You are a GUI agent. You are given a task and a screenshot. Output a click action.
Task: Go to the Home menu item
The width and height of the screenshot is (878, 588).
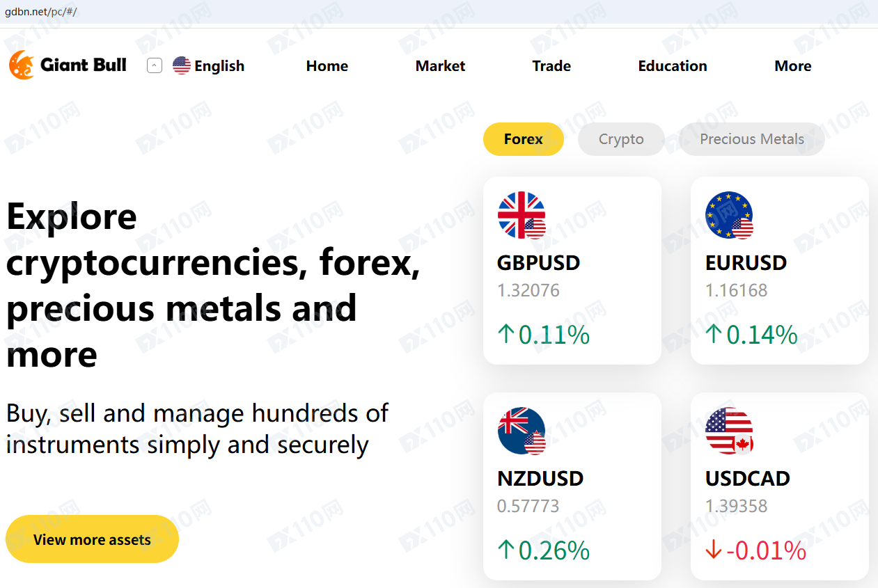(327, 66)
